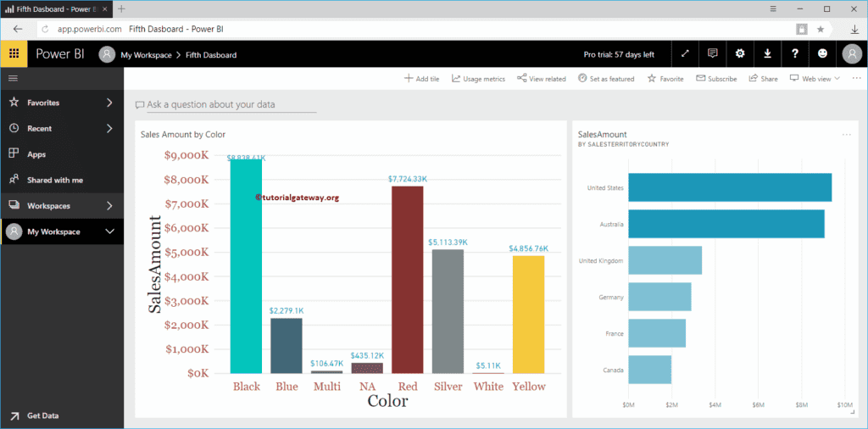Bookmark page with star icon
Image resolution: width=868 pixels, height=429 pixels.
click(821, 29)
